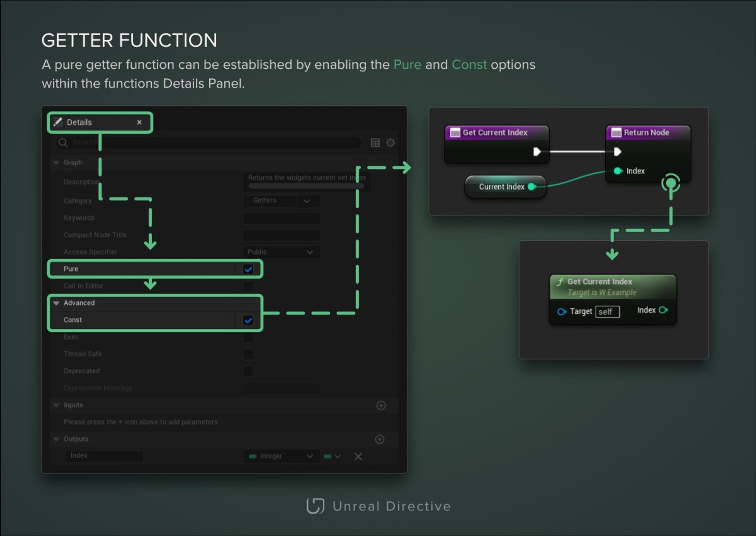Collapse the Advanced section
Screen dimensions: 756x536
pos(56,303)
